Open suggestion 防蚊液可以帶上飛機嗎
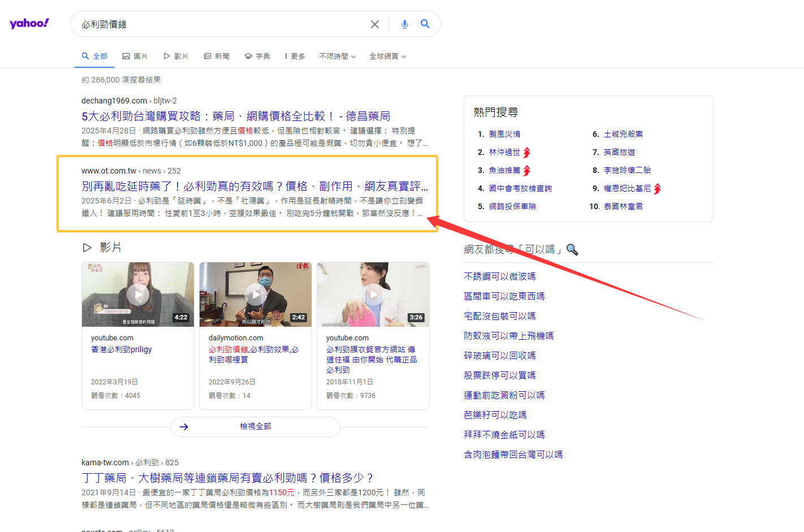Viewport: 804px width, 532px height. (509, 336)
